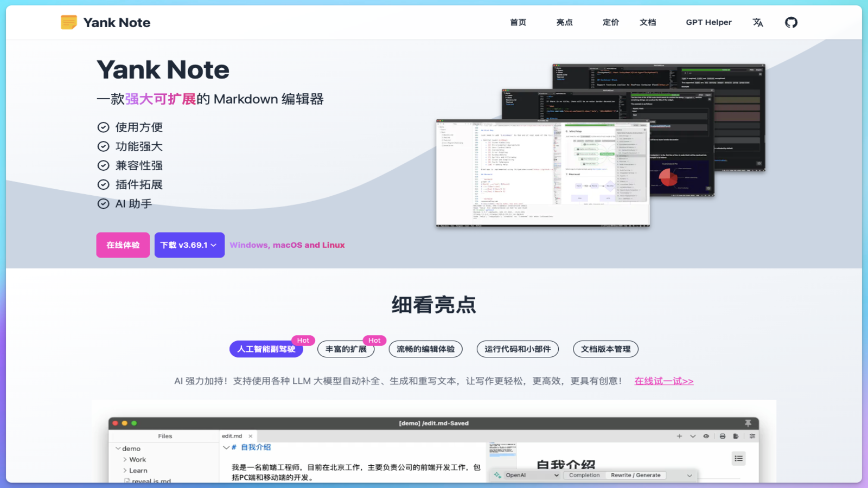Screen dimensions: 868x488
Task: Open the settings sliders icon in demo toolbar
Action: click(x=752, y=436)
